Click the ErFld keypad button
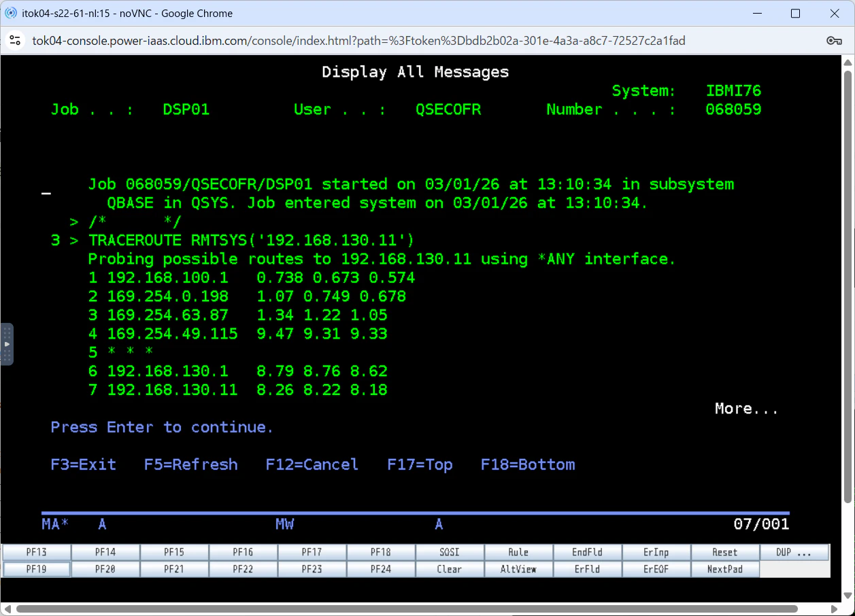 pyautogui.click(x=587, y=569)
